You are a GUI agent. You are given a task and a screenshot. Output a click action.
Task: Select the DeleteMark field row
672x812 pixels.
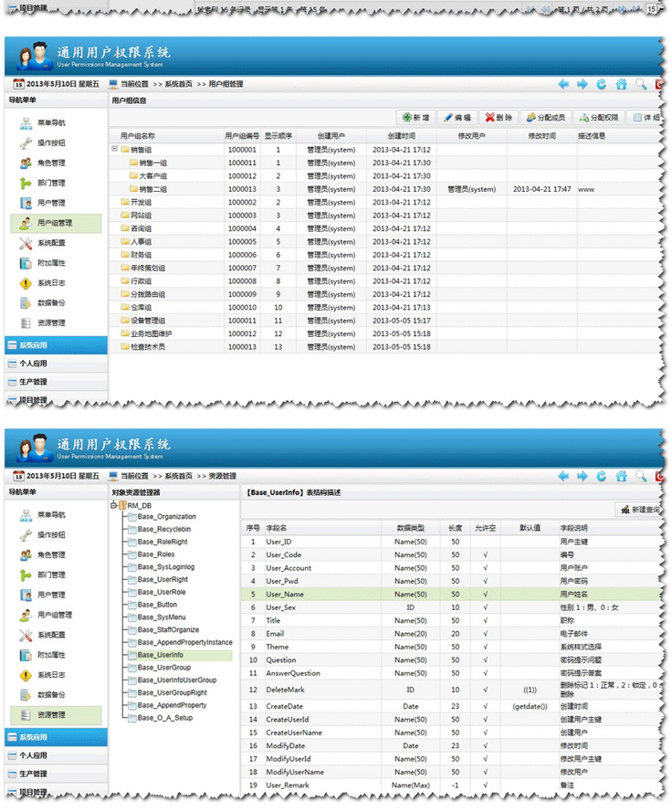click(x=452, y=690)
